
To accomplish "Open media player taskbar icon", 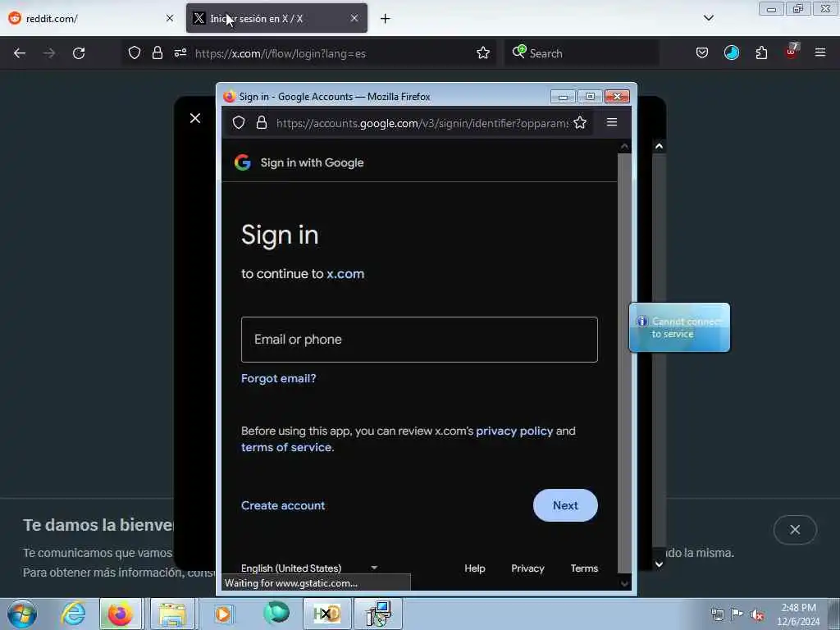I will click(x=223, y=614).
